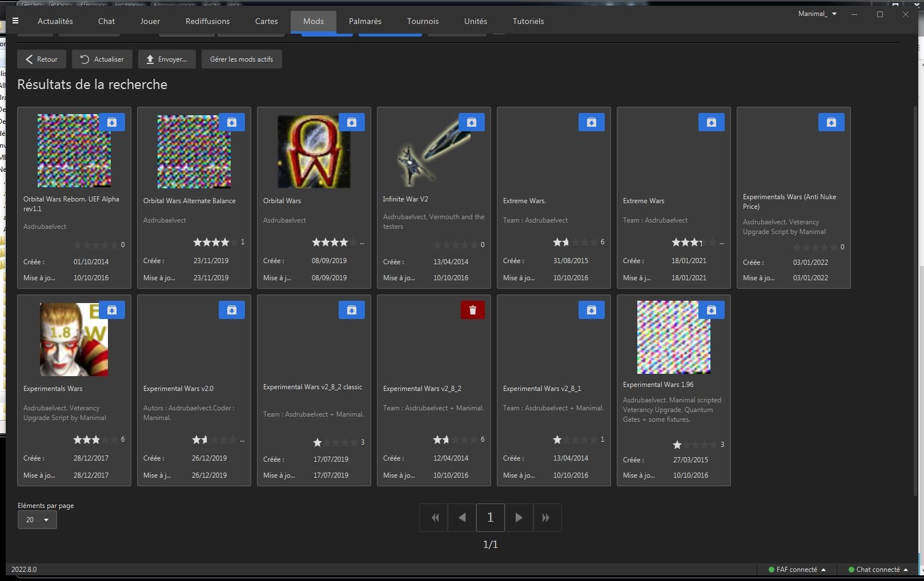
Task: Expand the Manimal_ user dropdown
Action: (x=817, y=14)
